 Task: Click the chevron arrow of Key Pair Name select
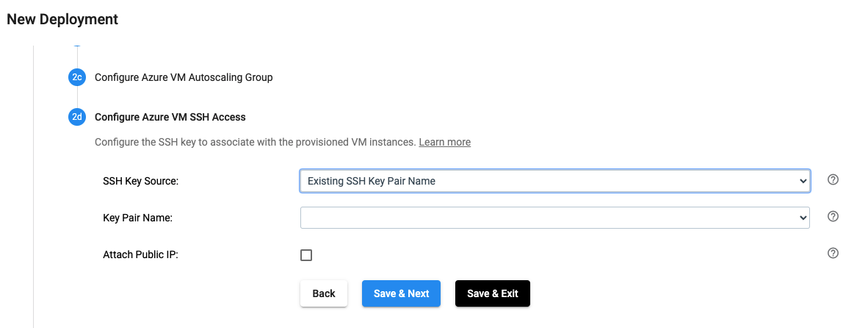[x=803, y=218]
